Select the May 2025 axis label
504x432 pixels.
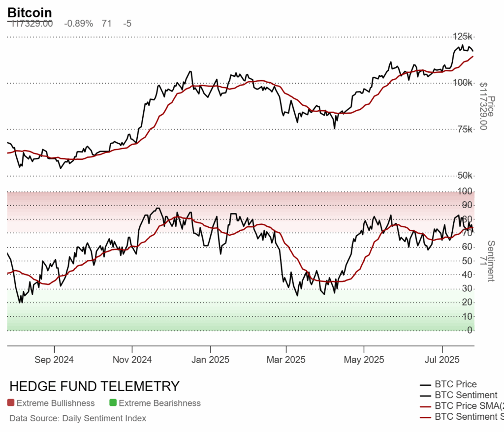pos(364,359)
